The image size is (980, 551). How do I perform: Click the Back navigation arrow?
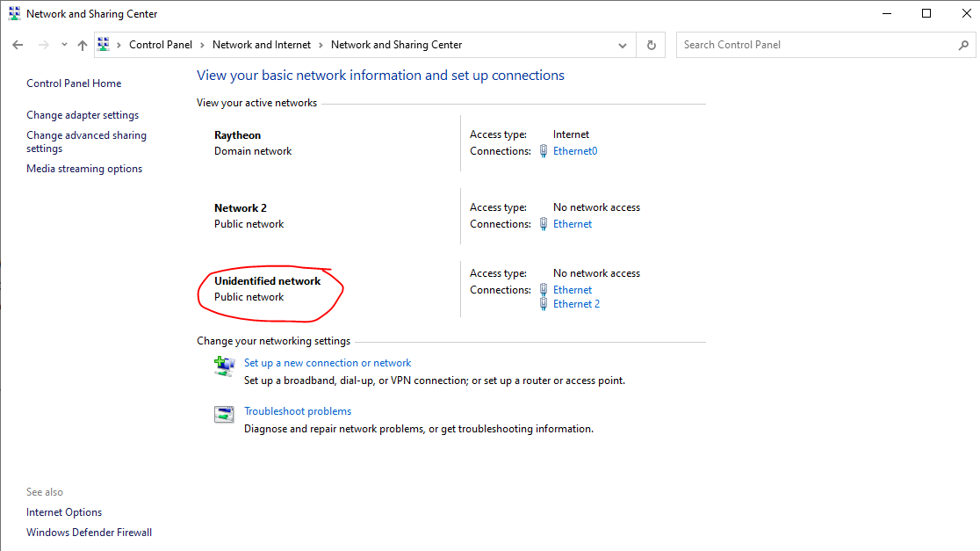tap(18, 45)
